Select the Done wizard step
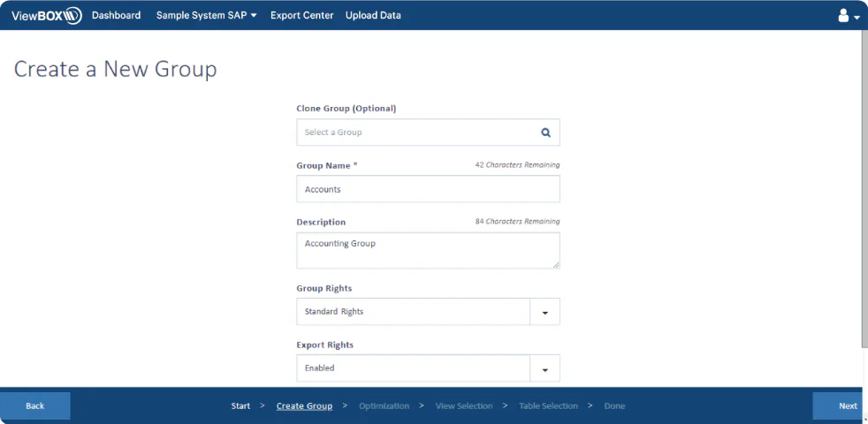This screenshot has height=424, width=868. [x=614, y=405]
